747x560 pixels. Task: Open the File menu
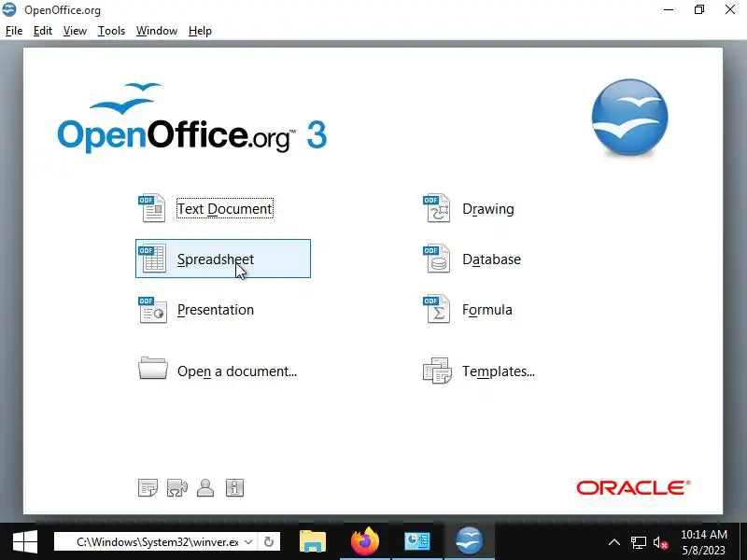(14, 31)
